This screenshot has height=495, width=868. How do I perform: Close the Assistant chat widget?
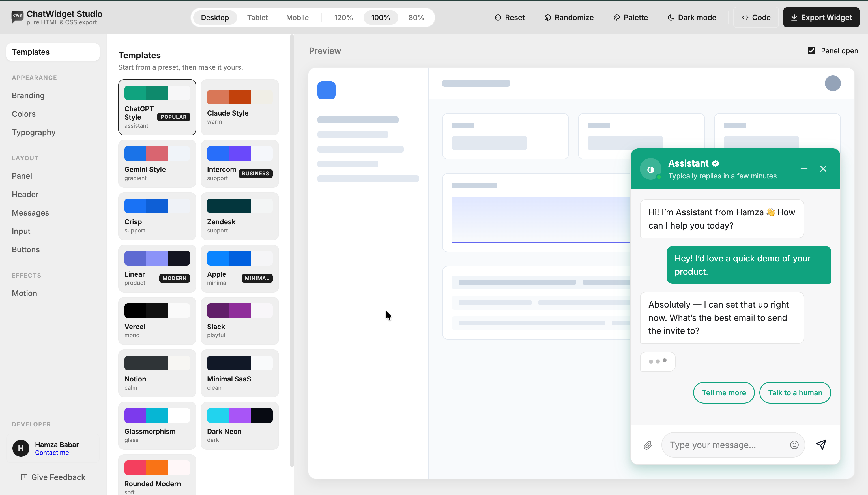tap(823, 168)
